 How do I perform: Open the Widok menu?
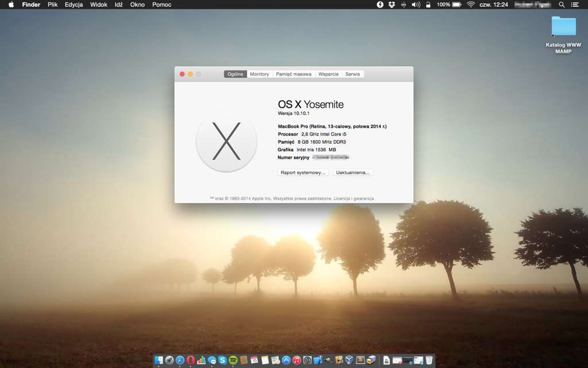click(x=99, y=5)
